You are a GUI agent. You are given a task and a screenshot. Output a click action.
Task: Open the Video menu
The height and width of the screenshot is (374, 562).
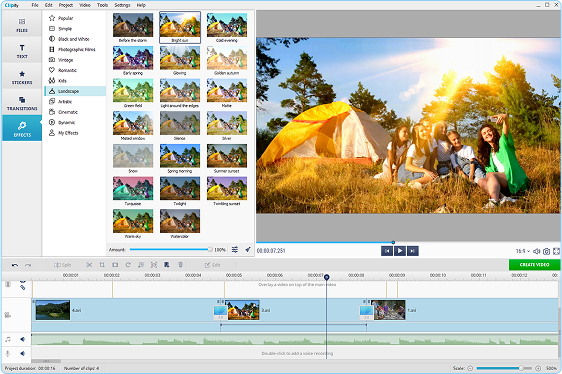coord(85,5)
